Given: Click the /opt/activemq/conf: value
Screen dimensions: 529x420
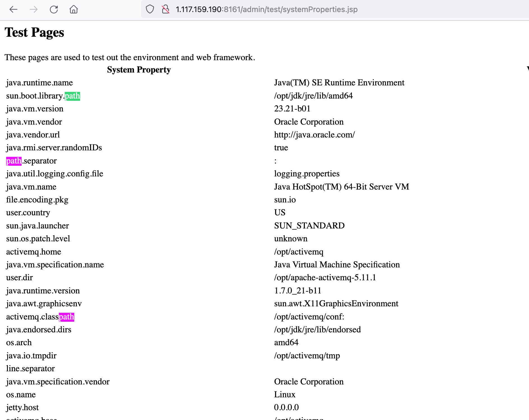Looking at the screenshot, I should tap(309, 317).
